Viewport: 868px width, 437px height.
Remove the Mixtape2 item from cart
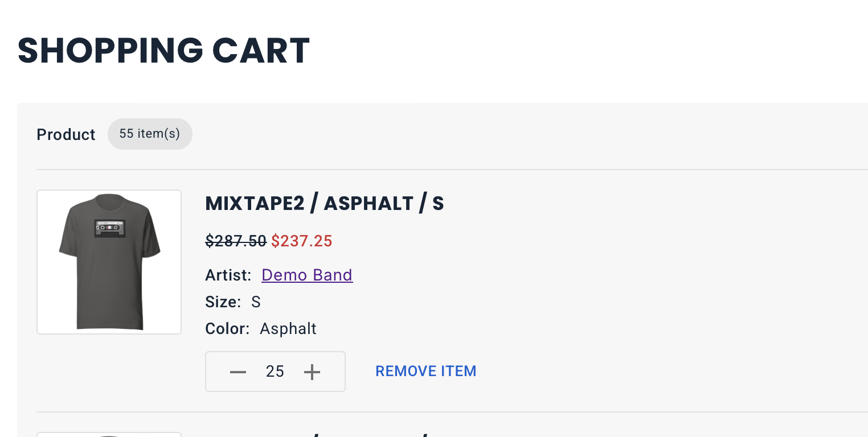coord(426,371)
